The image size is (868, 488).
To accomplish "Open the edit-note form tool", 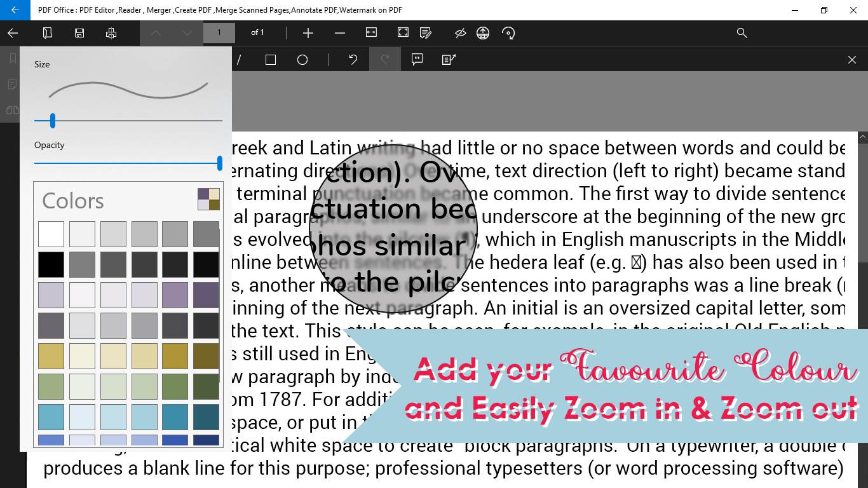I will coord(449,60).
